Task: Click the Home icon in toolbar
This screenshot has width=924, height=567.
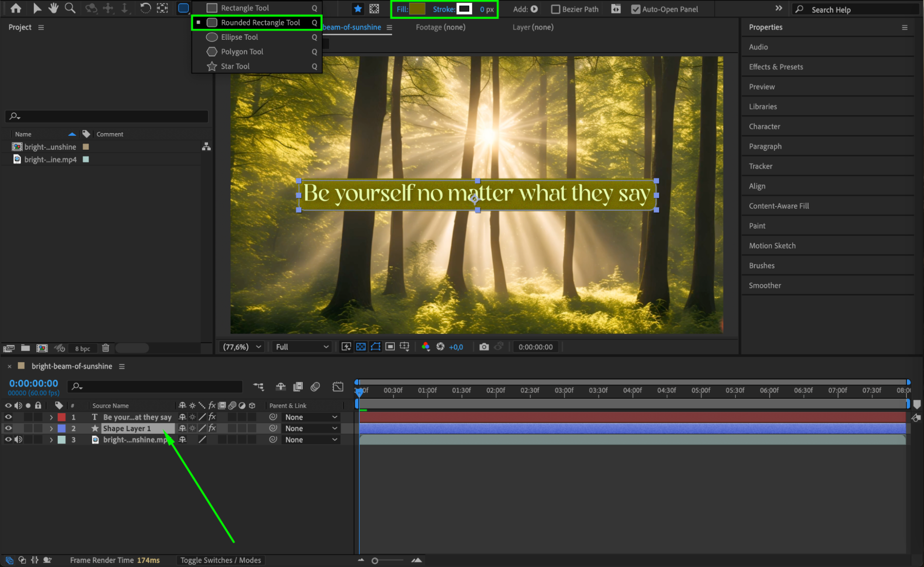Action: pyautogui.click(x=16, y=8)
